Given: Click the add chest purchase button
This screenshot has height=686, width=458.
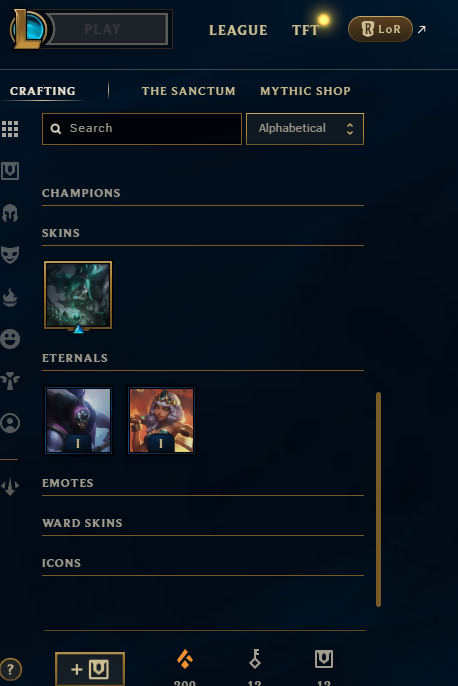Looking at the screenshot, I should click(x=90, y=669).
